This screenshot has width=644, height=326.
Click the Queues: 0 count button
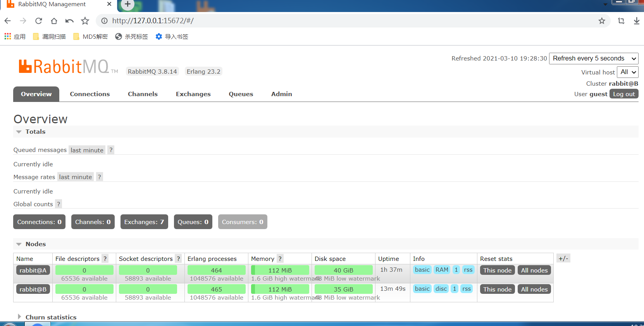tap(193, 222)
